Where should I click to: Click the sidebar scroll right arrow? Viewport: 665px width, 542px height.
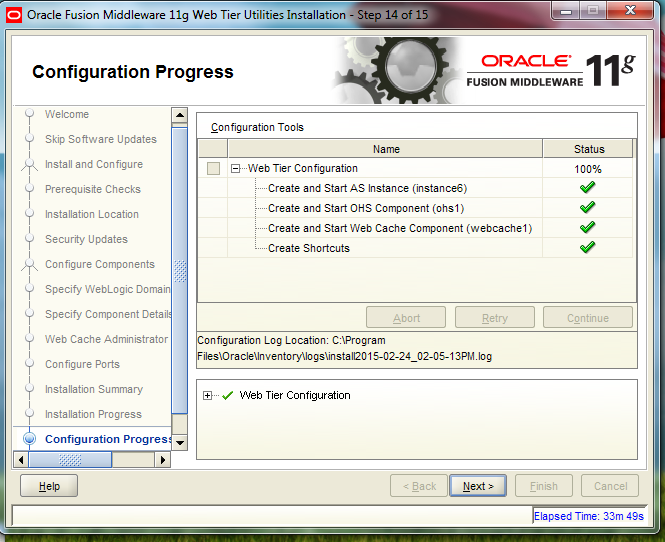(163, 460)
